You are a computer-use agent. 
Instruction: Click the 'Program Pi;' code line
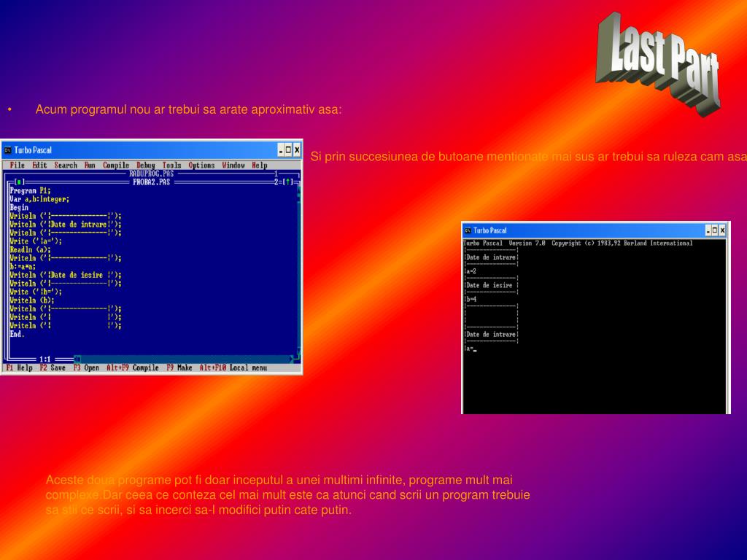(30, 190)
